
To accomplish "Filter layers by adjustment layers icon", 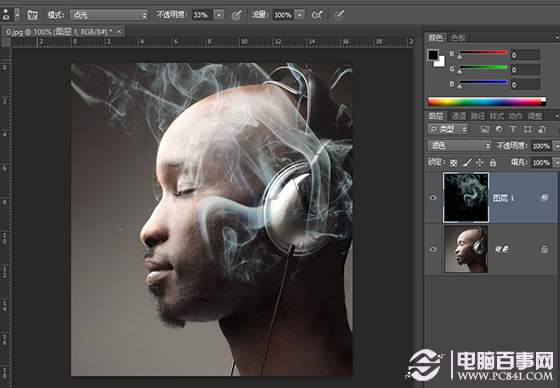I will point(499,129).
